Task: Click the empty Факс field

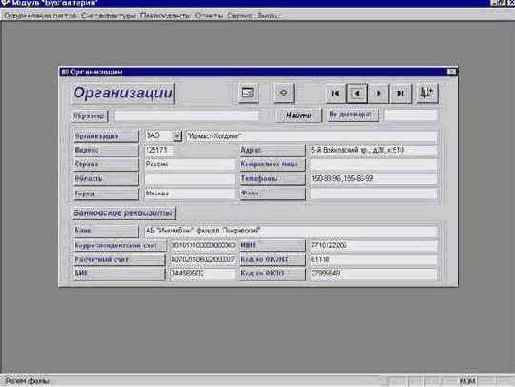Action: 373,194
